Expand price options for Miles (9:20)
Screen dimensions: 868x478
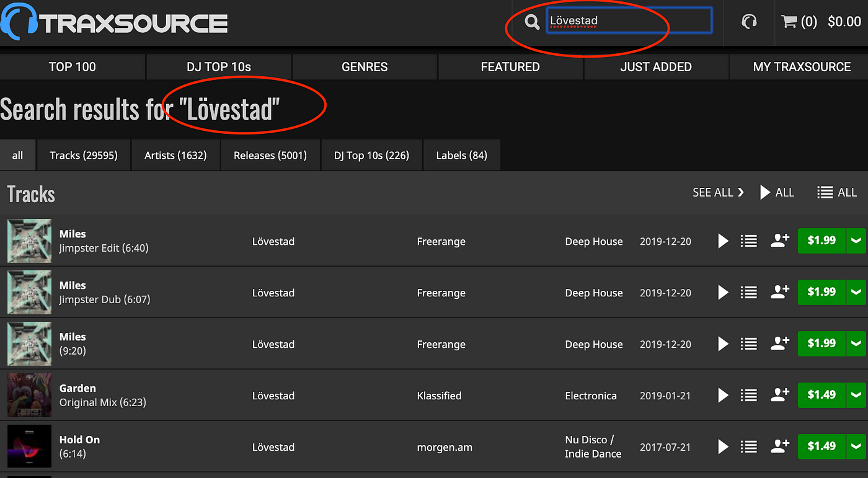pyautogui.click(x=857, y=343)
